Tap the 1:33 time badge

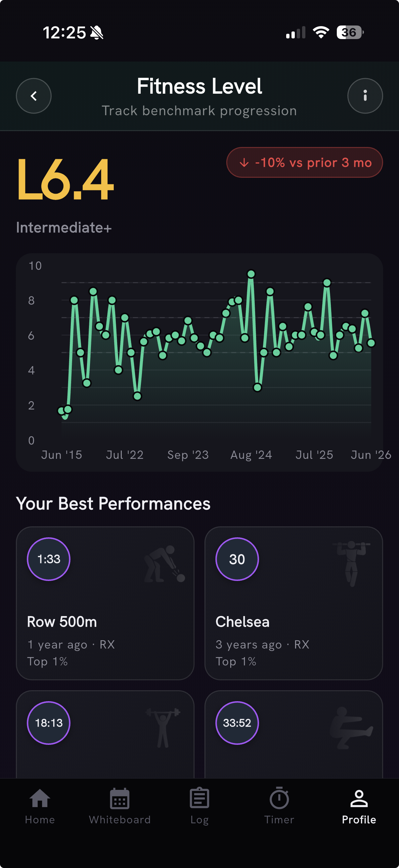point(49,559)
